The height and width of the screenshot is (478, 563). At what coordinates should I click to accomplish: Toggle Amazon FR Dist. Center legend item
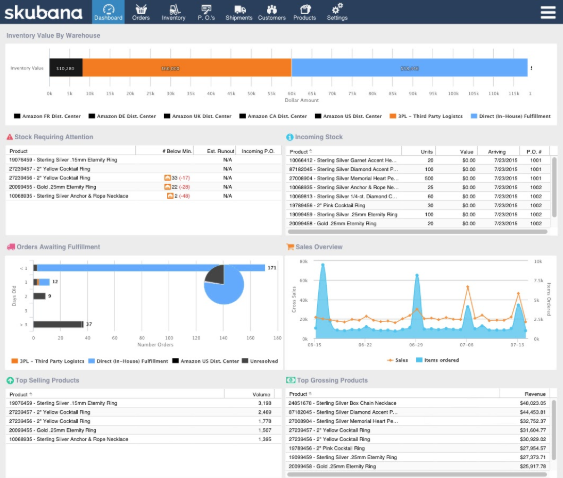click(47, 116)
